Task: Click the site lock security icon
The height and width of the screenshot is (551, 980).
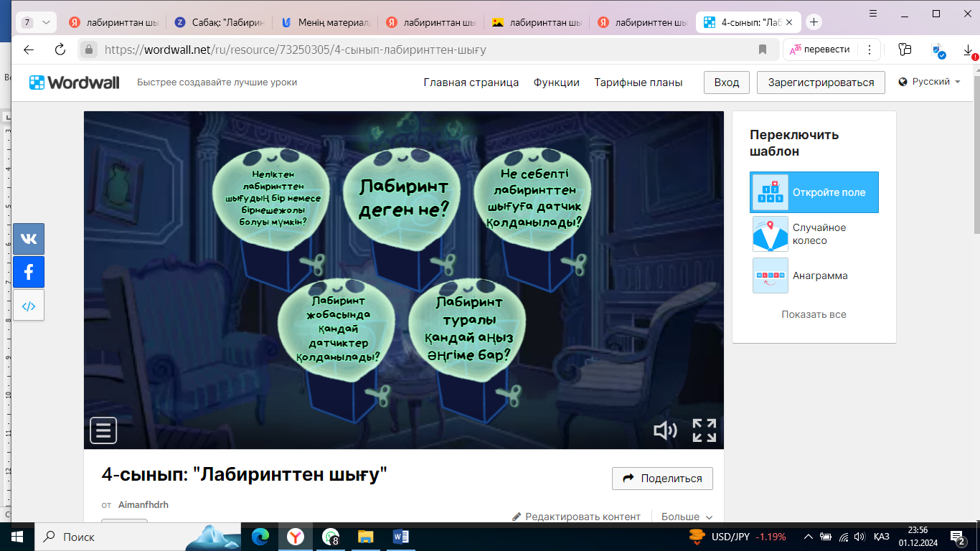Action: tap(89, 50)
